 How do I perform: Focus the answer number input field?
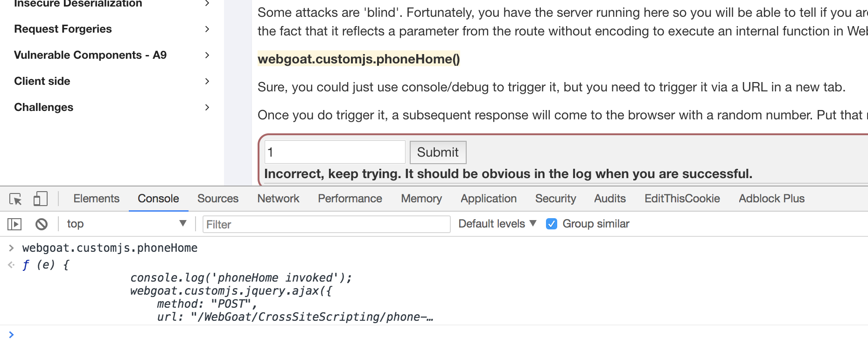click(335, 152)
